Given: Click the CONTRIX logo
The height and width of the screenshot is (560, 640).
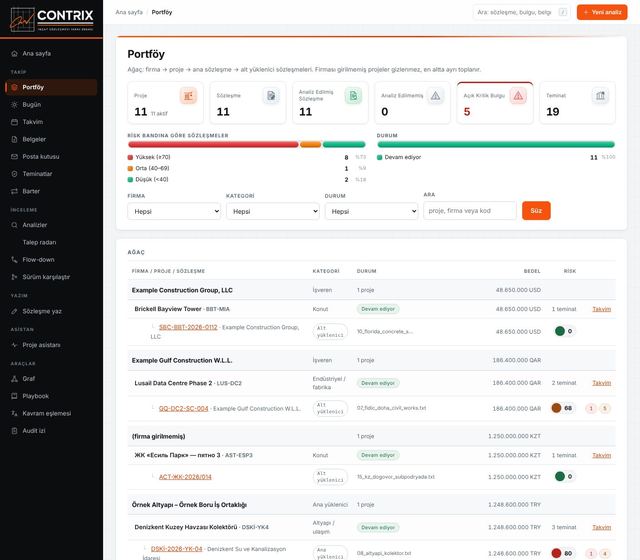Looking at the screenshot, I should [x=52, y=19].
